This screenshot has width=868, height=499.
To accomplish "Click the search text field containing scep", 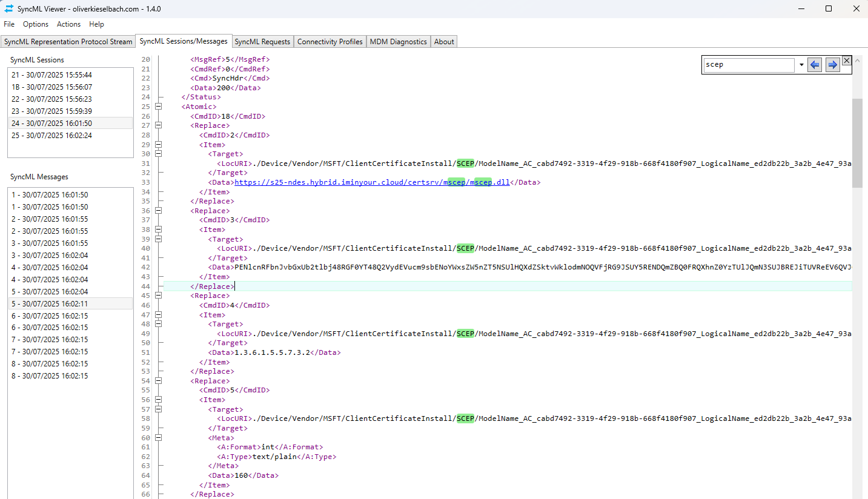I will pyautogui.click(x=749, y=65).
